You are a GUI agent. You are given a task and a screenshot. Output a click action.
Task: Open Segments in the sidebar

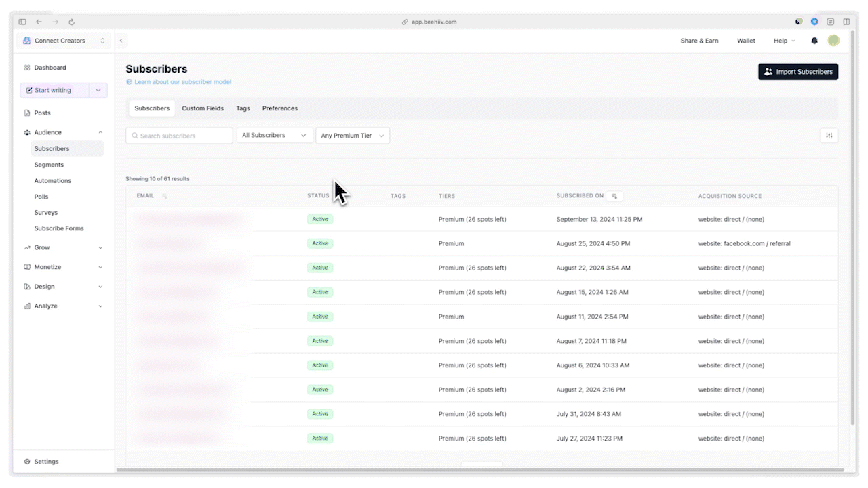(49, 165)
